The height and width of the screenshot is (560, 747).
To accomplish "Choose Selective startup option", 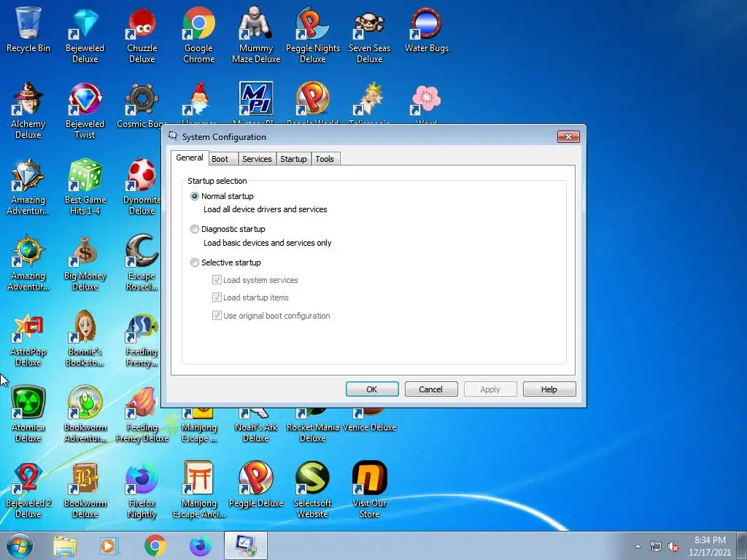I will [194, 262].
